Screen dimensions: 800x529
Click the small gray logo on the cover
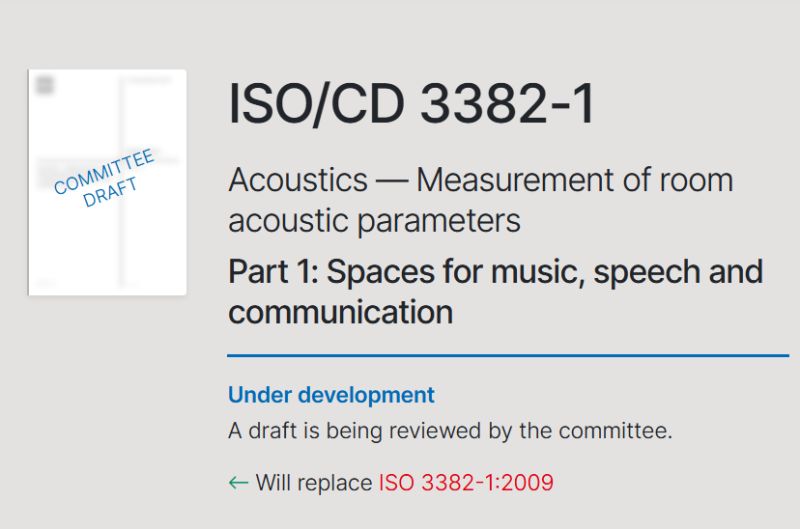[44, 85]
